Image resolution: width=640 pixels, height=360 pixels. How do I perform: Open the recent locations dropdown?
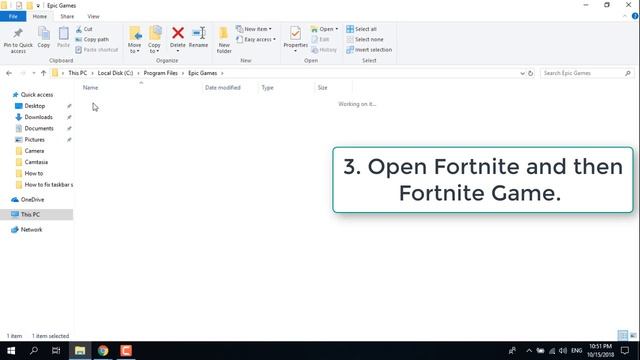[33, 73]
